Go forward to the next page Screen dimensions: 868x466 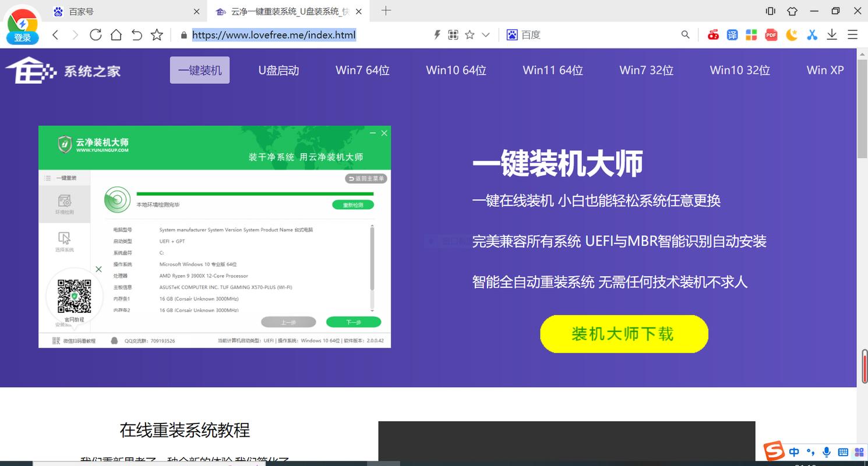coord(75,35)
